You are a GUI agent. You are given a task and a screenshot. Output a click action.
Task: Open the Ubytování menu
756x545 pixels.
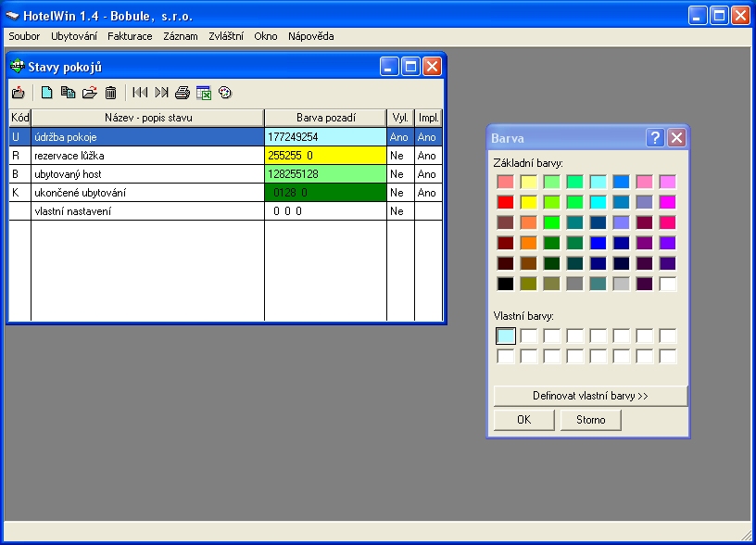(x=74, y=36)
